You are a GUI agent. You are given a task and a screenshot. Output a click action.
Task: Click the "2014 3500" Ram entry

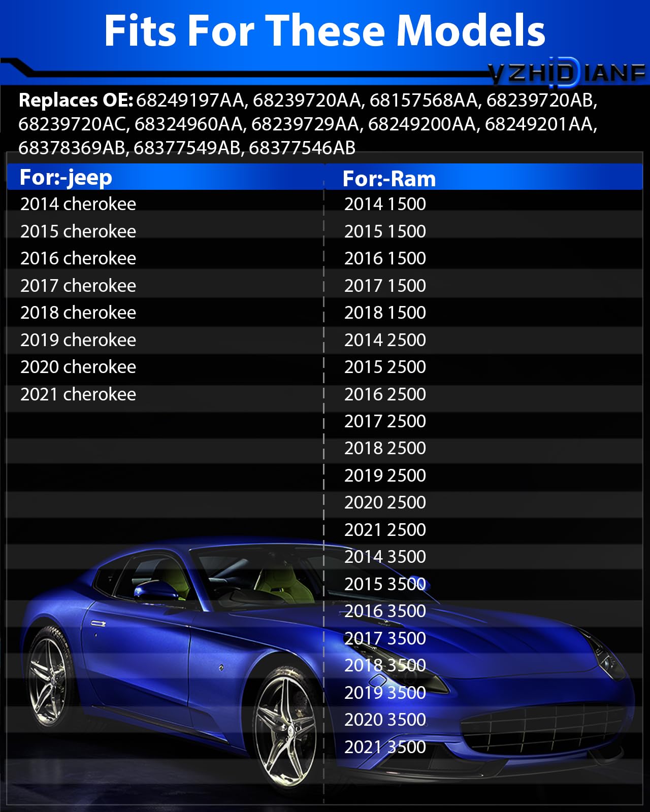pyautogui.click(x=385, y=557)
